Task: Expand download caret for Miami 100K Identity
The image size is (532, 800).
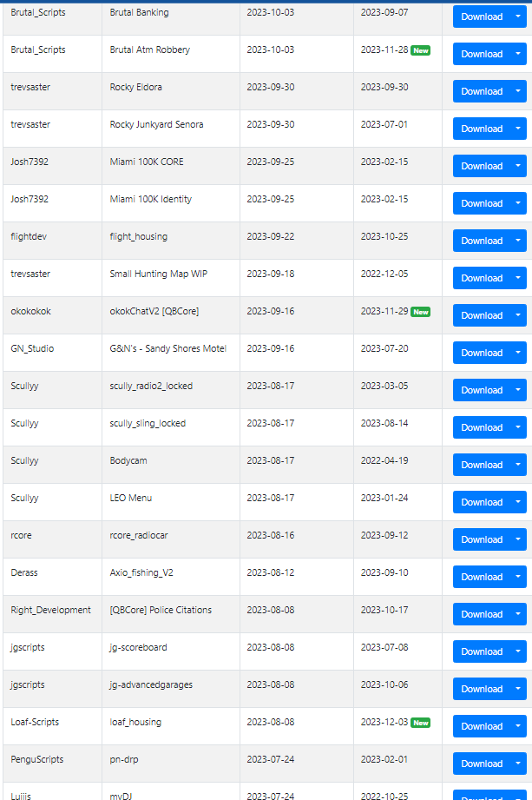Action: tap(518, 203)
